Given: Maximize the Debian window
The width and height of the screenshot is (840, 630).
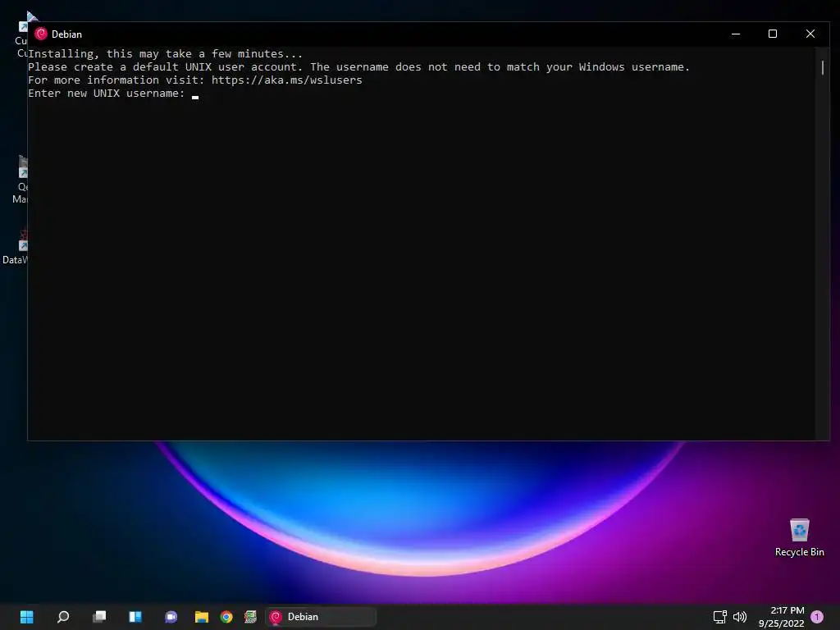Looking at the screenshot, I should tap(773, 34).
